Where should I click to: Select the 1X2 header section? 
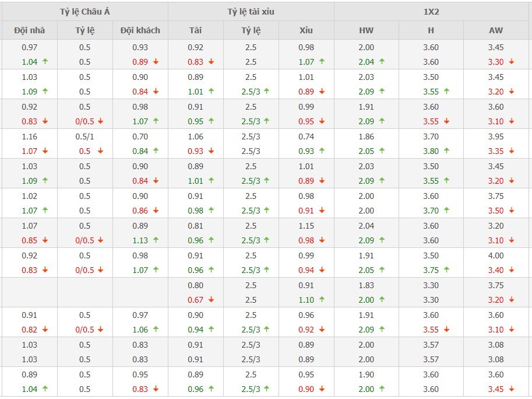point(432,12)
